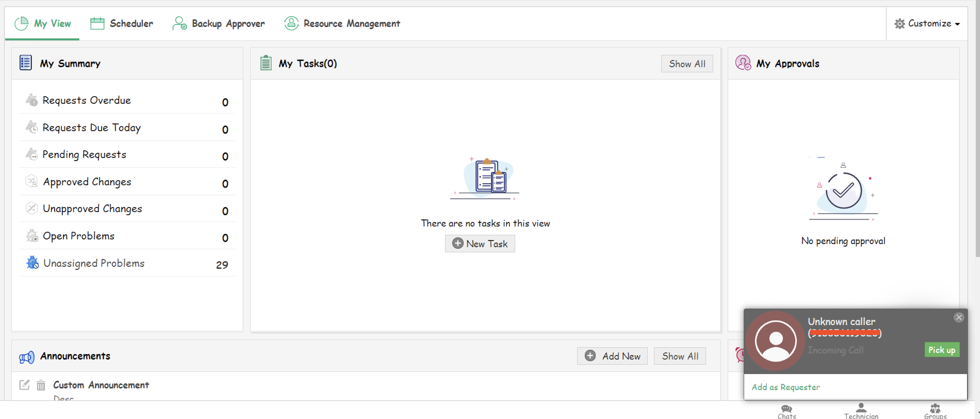980x419 pixels.
Task: Click the Approved Changes icon
Action: tap(32, 181)
